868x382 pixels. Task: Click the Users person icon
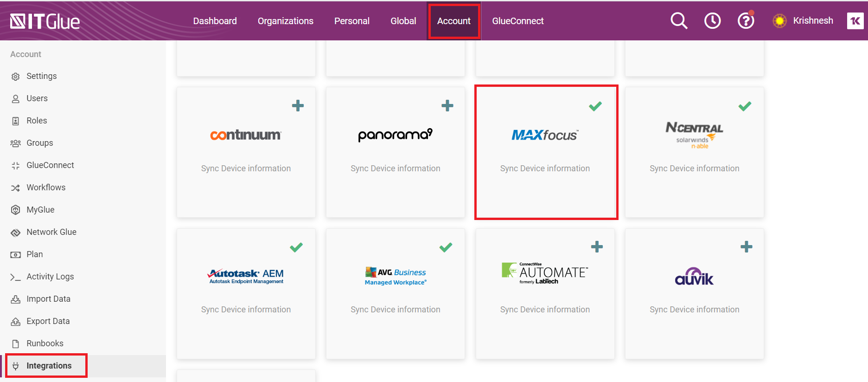tap(16, 99)
